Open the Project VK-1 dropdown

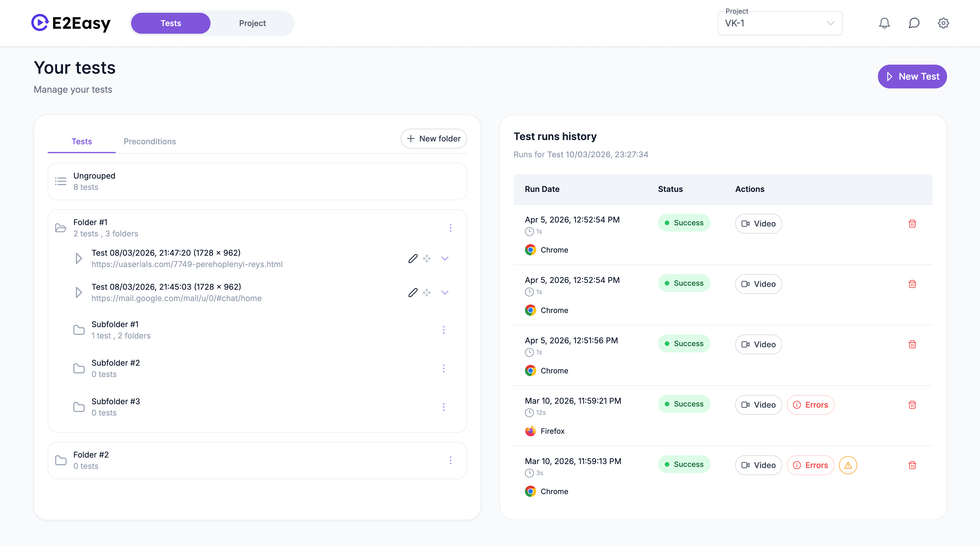779,23
